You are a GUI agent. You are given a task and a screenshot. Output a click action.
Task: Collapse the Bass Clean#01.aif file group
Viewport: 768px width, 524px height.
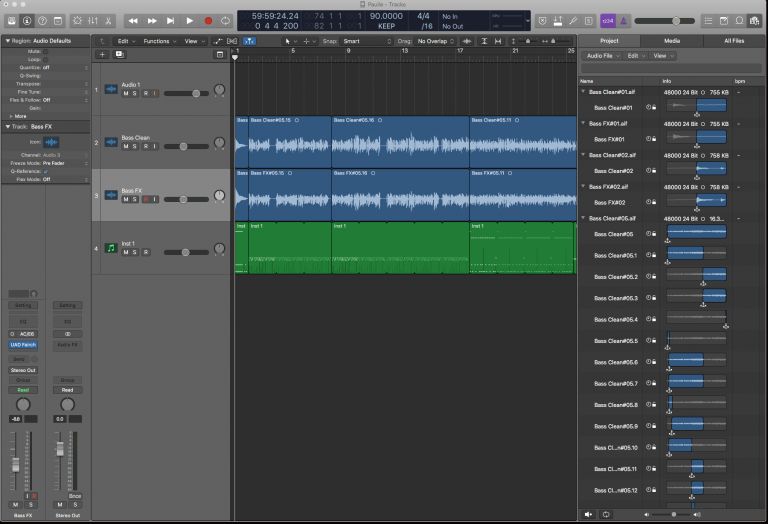583,92
